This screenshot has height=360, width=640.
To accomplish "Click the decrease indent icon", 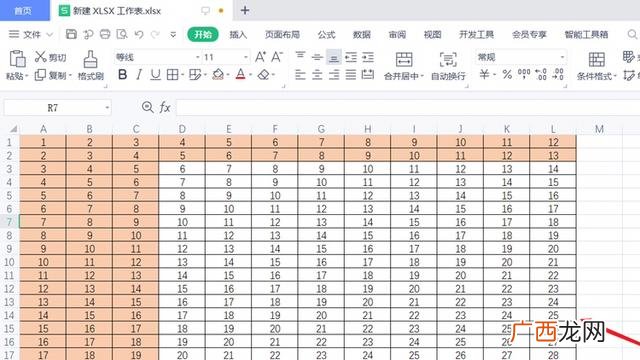I will (x=351, y=57).
